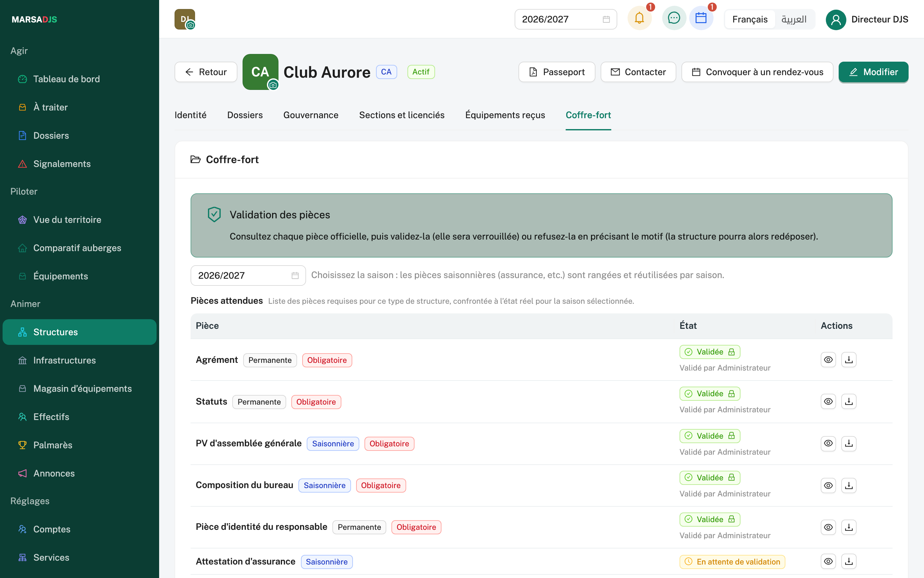The height and width of the screenshot is (578, 924).
Task: Open the notifications bell icon
Action: tap(639, 18)
